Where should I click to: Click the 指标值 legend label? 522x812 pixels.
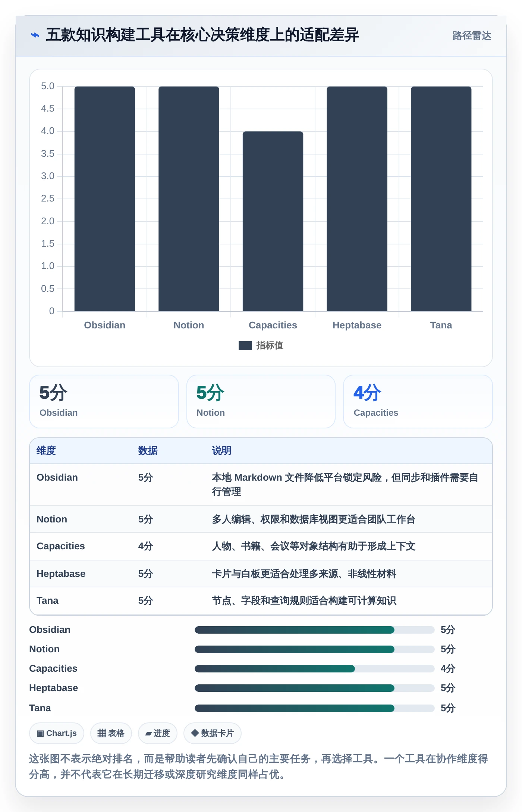pos(270,346)
